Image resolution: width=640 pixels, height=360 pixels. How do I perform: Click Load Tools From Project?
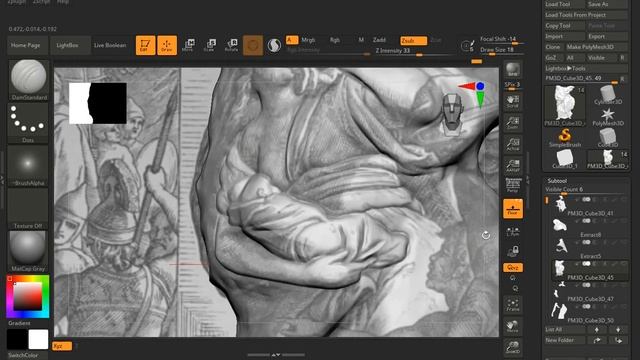(586, 15)
